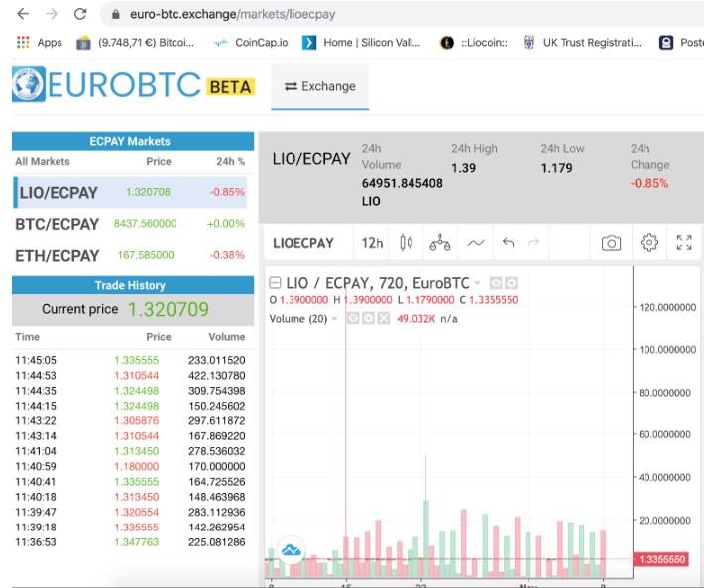Open the Exchange tab
This screenshot has width=704, height=588.
click(x=319, y=86)
